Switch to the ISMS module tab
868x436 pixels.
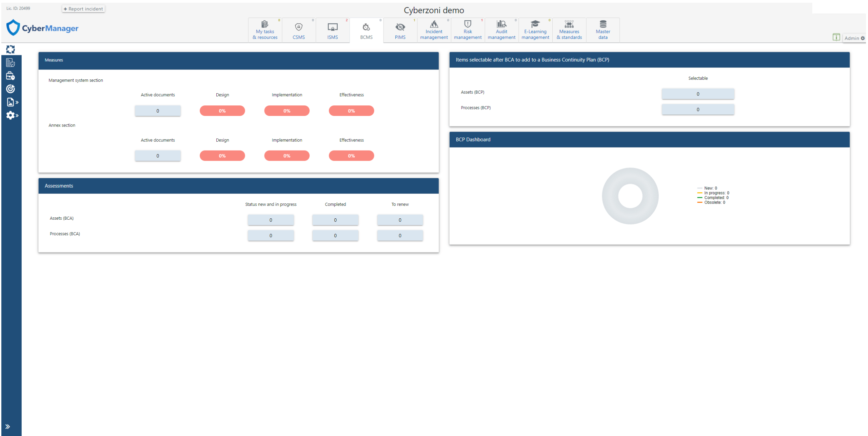pos(332,30)
